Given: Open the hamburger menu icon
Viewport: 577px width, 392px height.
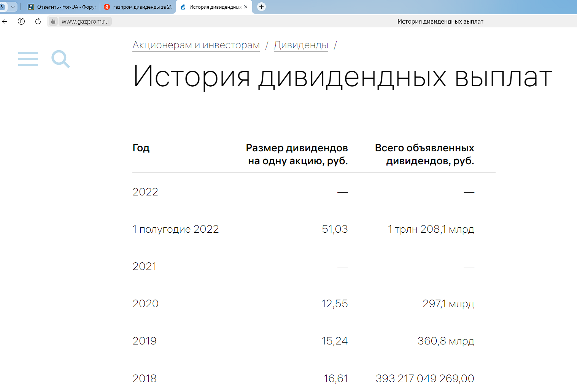Looking at the screenshot, I should click(x=28, y=59).
